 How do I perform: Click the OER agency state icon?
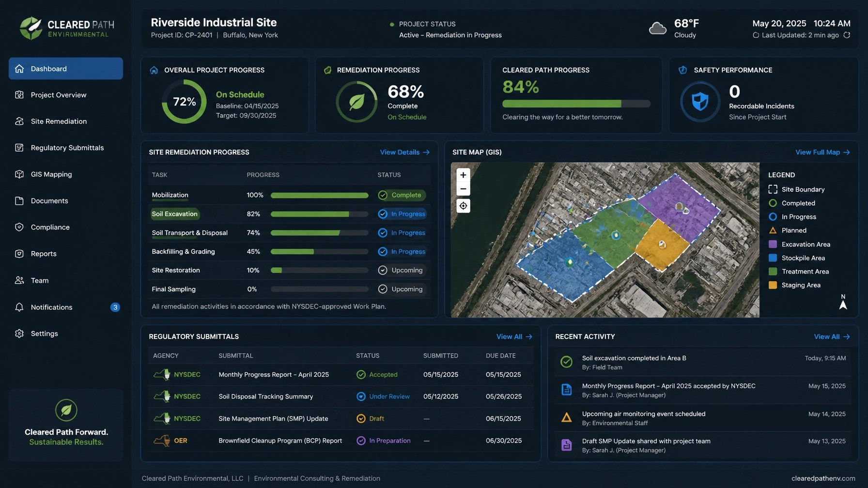click(162, 441)
